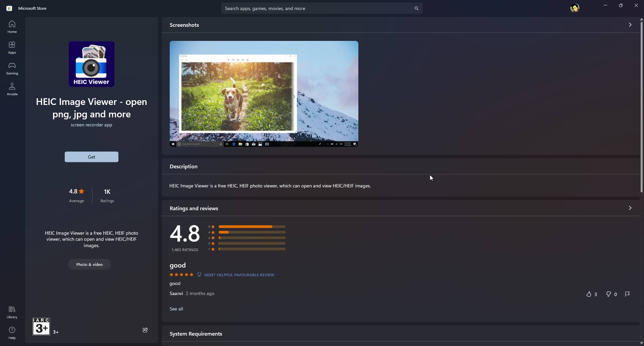This screenshot has width=644, height=346.
Task: Click the app title HEIC Image Viewer
Action: click(92, 108)
